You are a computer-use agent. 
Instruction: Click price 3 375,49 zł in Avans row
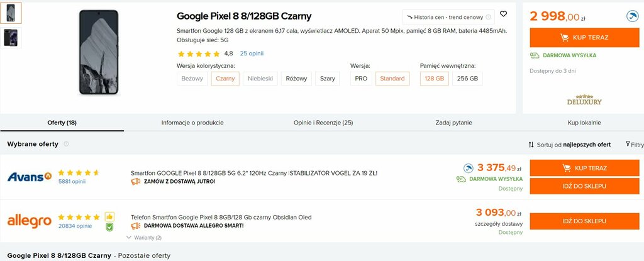pos(499,168)
